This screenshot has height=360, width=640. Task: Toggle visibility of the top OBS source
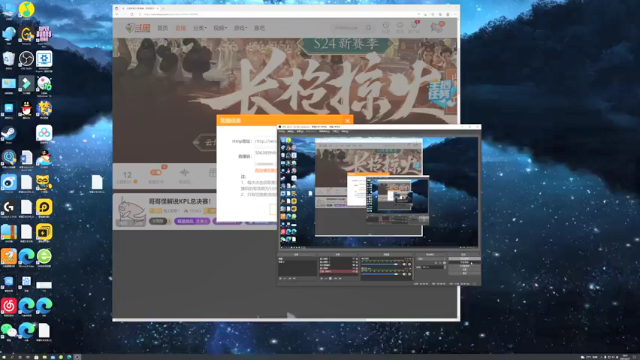pos(354,259)
